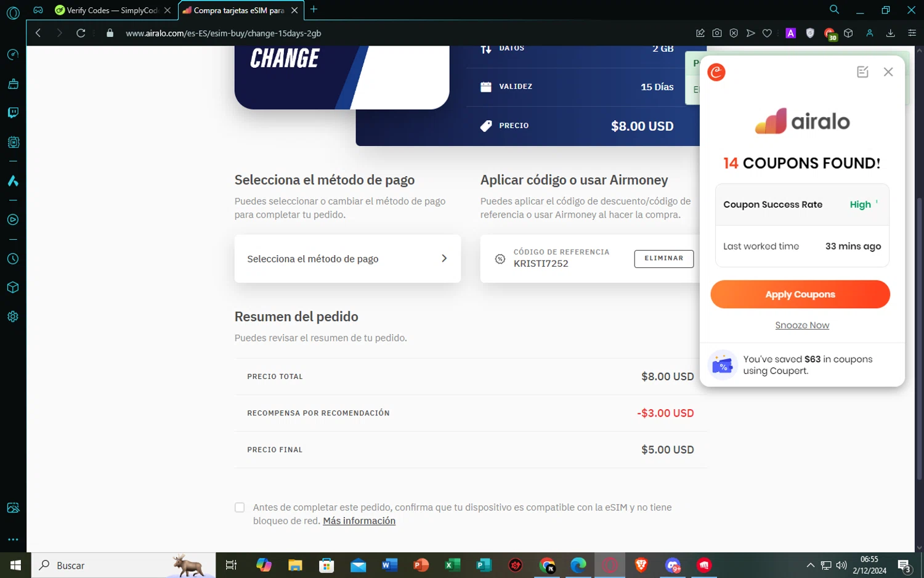Open History clock icon in sidebar
The image size is (924, 578).
pos(13,259)
